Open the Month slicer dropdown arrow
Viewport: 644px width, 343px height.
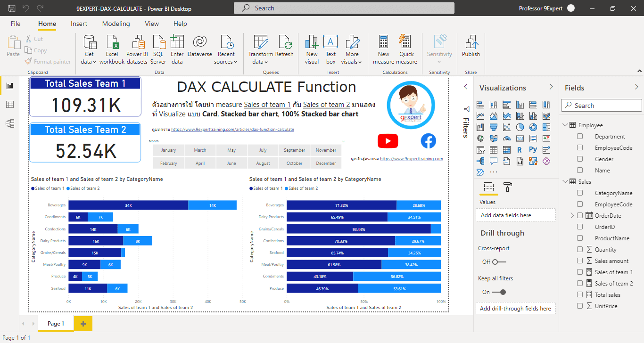point(343,141)
